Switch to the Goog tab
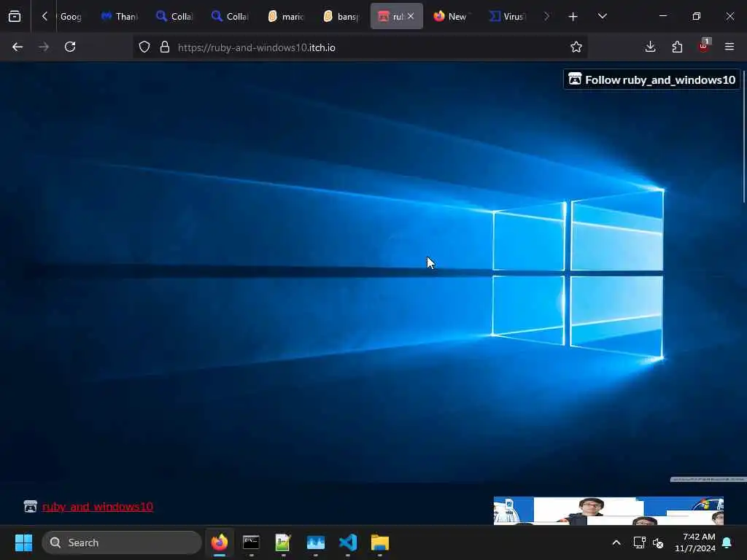 pos(71,17)
